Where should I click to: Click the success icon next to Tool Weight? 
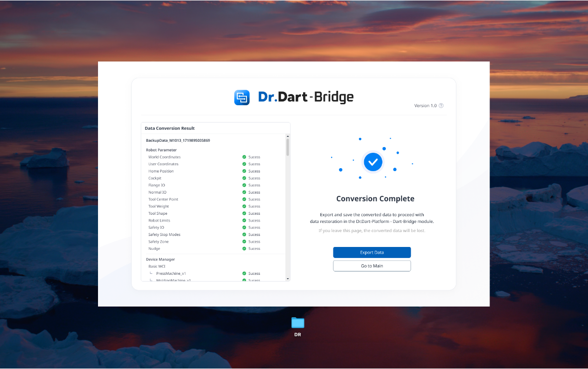pyautogui.click(x=244, y=207)
